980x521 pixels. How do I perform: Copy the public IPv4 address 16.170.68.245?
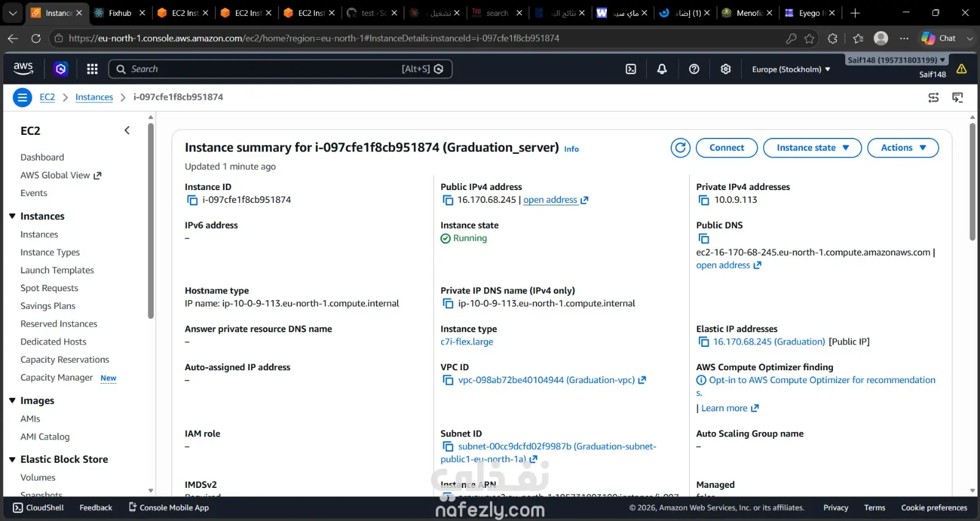coord(448,200)
